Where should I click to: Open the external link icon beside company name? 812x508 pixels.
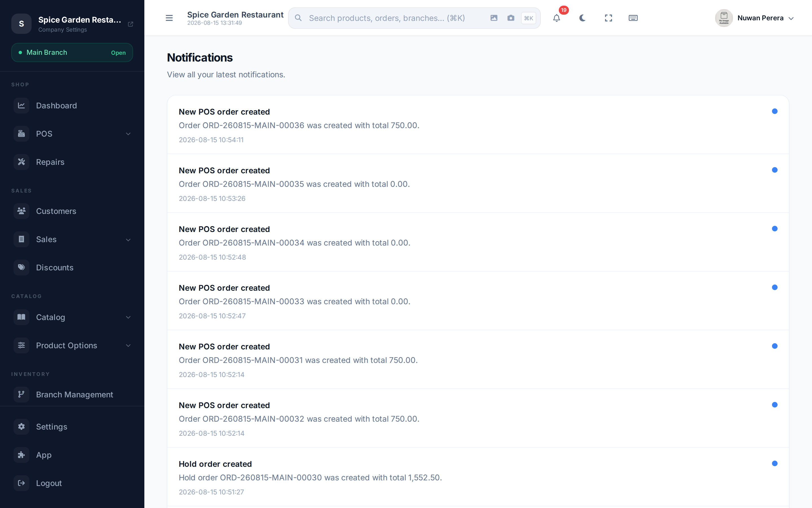(x=131, y=24)
